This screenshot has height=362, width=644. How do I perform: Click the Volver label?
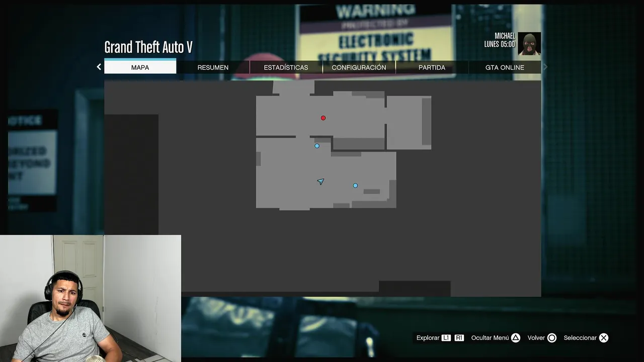click(x=536, y=338)
